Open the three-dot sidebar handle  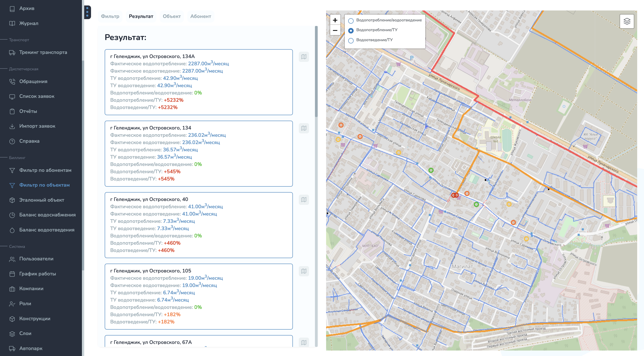click(87, 12)
